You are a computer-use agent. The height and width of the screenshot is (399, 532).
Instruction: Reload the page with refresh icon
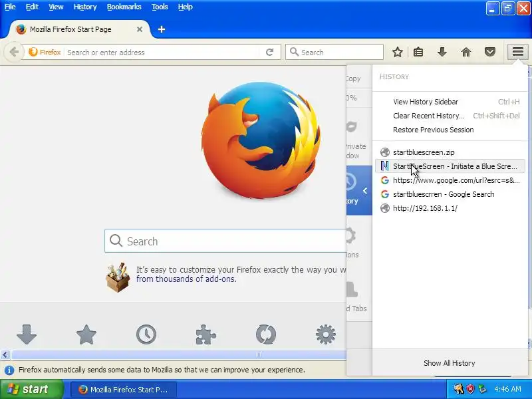click(270, 53)
